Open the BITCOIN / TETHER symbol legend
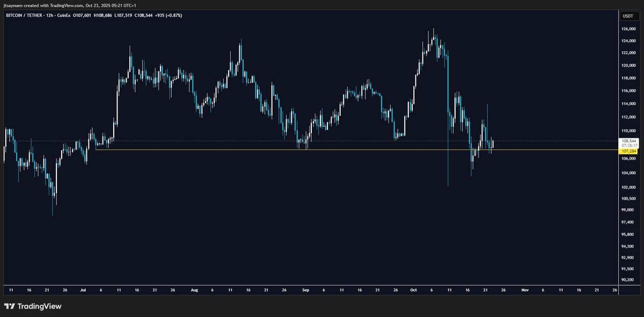Screen dimensions: 644x317 coord(24,16)
